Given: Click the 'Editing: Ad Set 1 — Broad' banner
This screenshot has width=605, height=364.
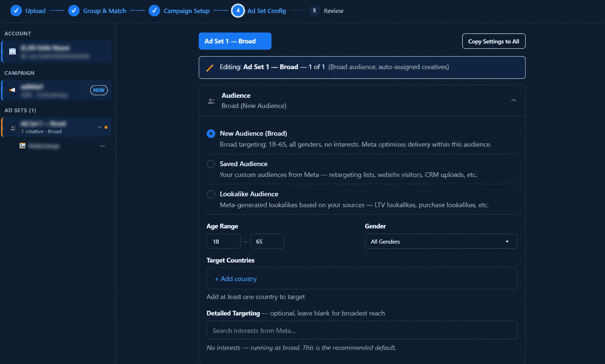Looking at the screenshot, I should (362, 67).
